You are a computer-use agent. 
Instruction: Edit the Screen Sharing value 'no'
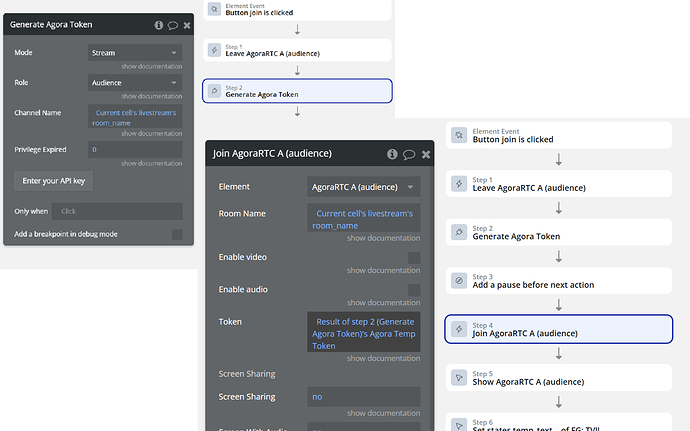363,397
